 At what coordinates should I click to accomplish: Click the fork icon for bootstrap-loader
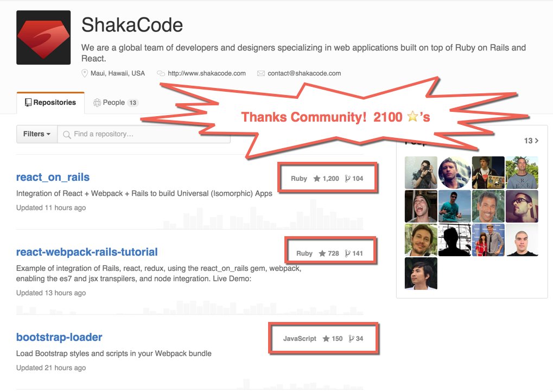pyautogui.click(x=351, y=339)
